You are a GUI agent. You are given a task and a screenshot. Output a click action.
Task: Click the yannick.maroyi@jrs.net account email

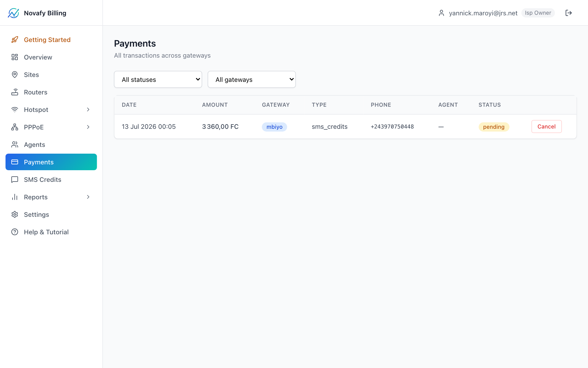(x=483, y=13)
